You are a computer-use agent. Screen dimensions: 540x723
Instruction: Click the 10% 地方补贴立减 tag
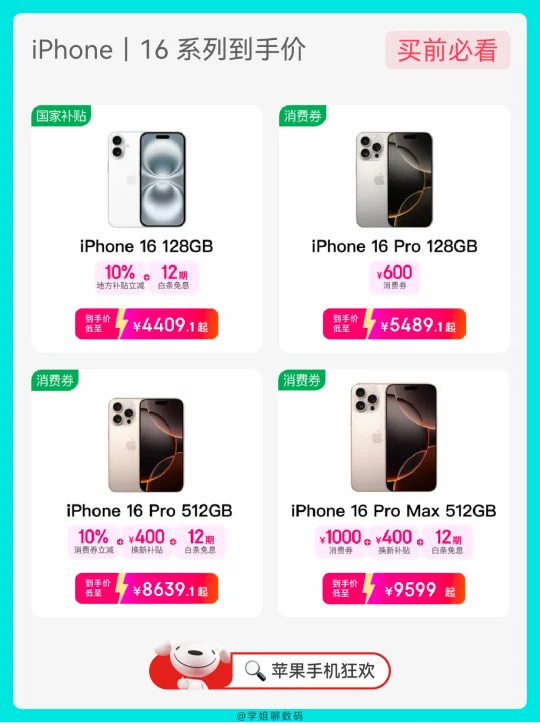[120, 277]
